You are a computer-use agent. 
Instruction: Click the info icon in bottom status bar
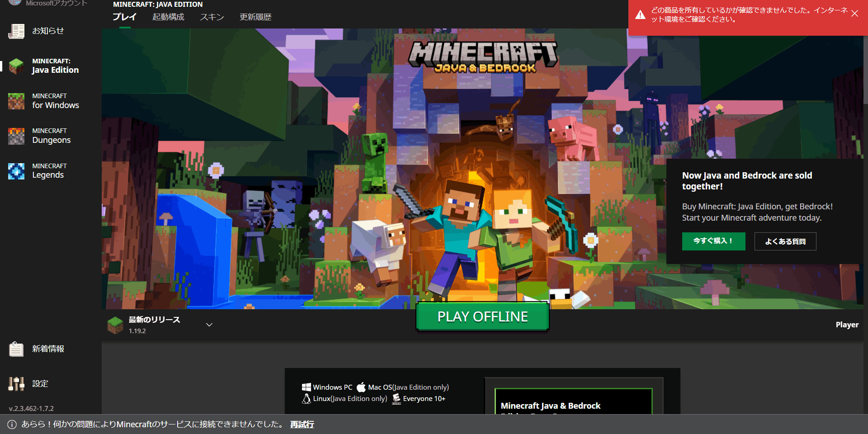(12, 425)
